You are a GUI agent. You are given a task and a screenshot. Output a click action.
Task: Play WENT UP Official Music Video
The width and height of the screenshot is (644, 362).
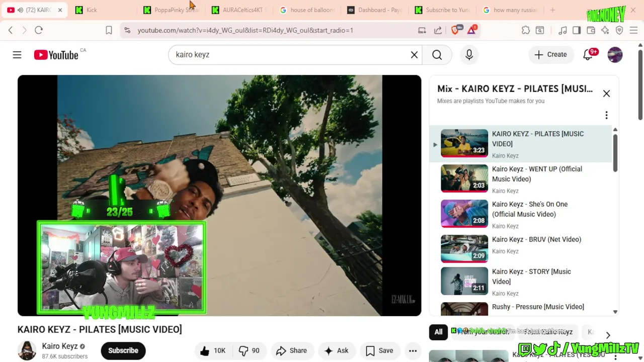coord(521,179)
